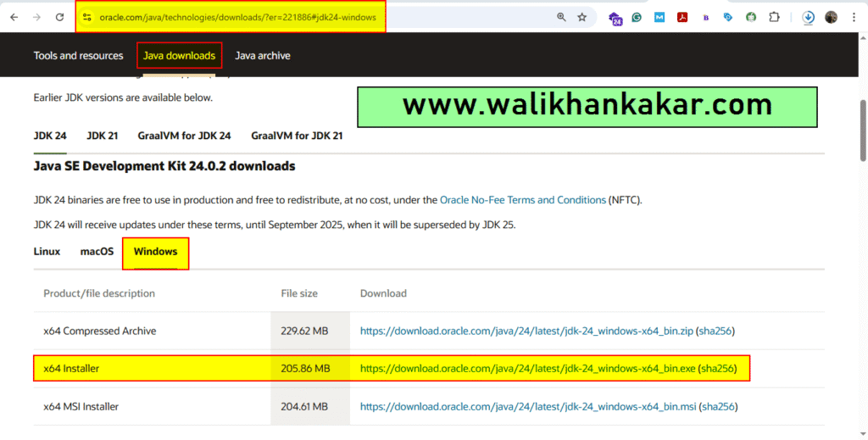Bookmark this page with the star icon
Screen dimensions: 868x440
coord(582,17)
